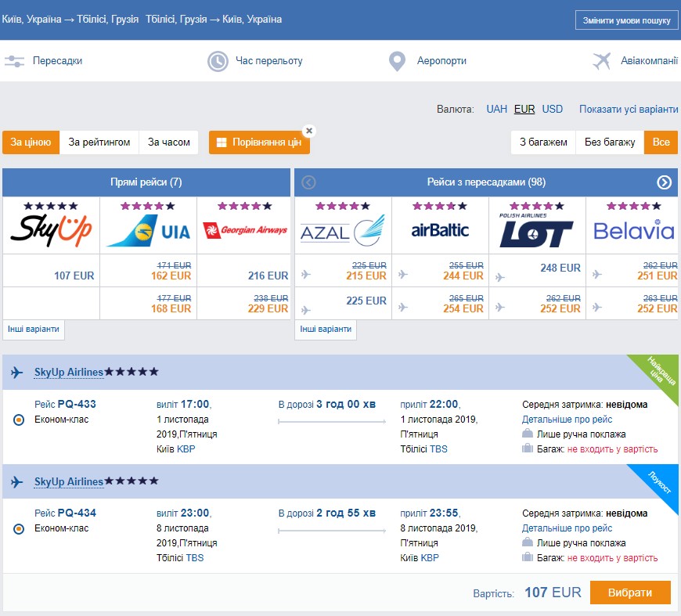Click the clock icon for Час перельоту

click(218, 61)
